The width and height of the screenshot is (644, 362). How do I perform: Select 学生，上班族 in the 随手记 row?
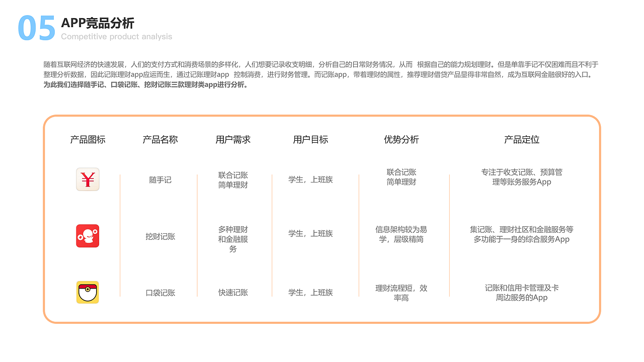310,179
